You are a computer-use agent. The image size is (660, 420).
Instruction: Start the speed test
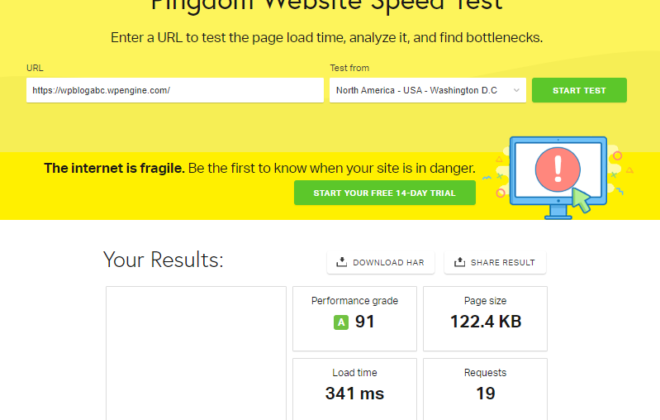click(x=579, y=90)
